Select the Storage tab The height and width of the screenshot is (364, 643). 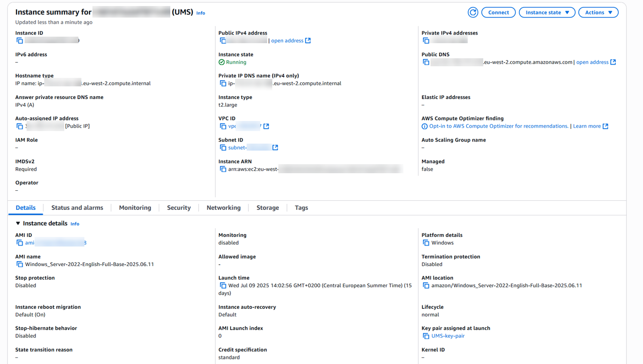pos(267,208)
